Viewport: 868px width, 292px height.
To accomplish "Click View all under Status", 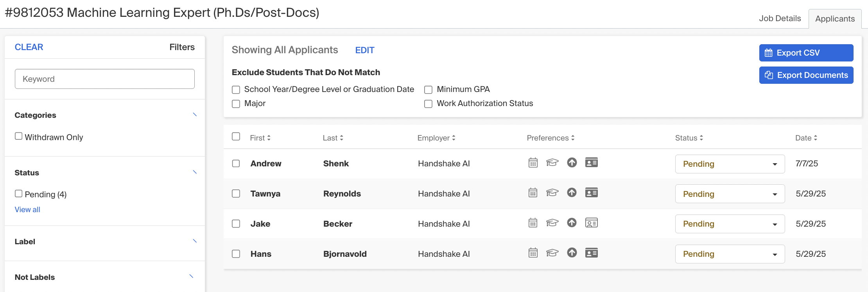I will (x=27, y=209).
